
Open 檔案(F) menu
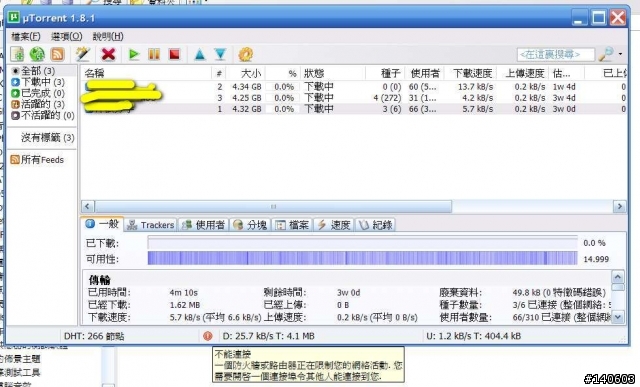click(26, 36)
